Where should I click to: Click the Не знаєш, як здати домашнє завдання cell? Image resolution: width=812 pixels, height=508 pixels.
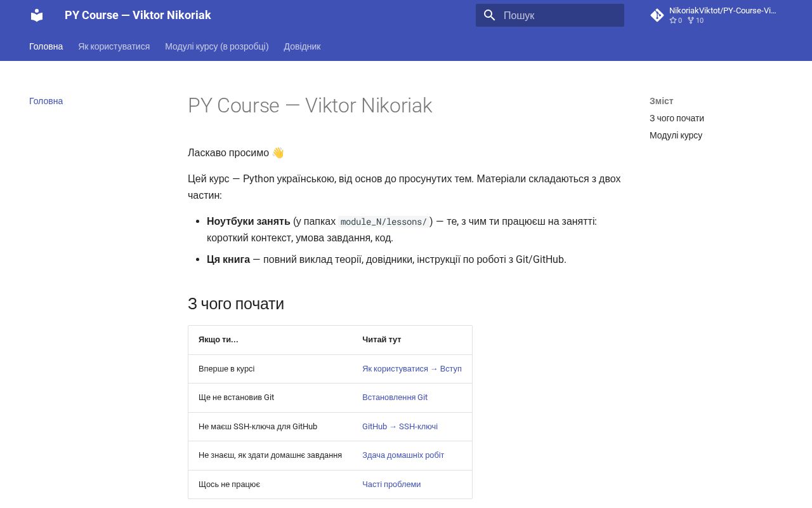coord(270,455)
